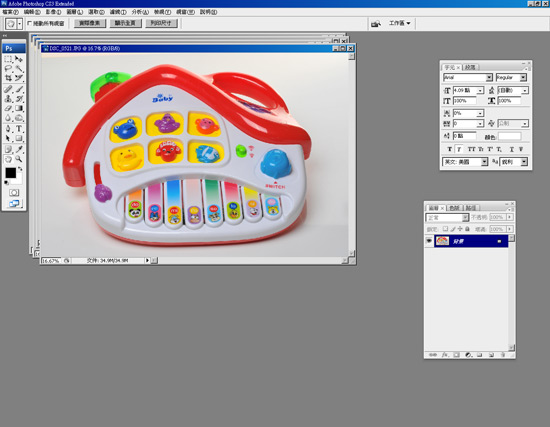The image size is (550, 427).
Task: Select the Eyedropper tool
Action: pos(19,149)
